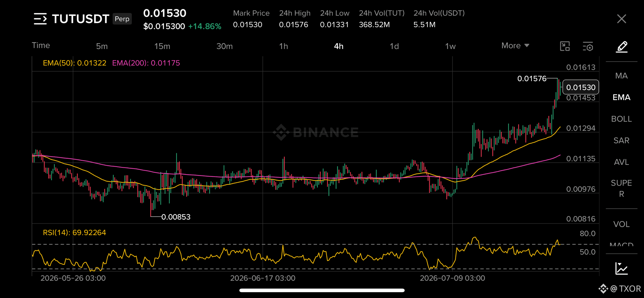Toggle the AVL indicator

pyautogui.click(x=621, y=162)
